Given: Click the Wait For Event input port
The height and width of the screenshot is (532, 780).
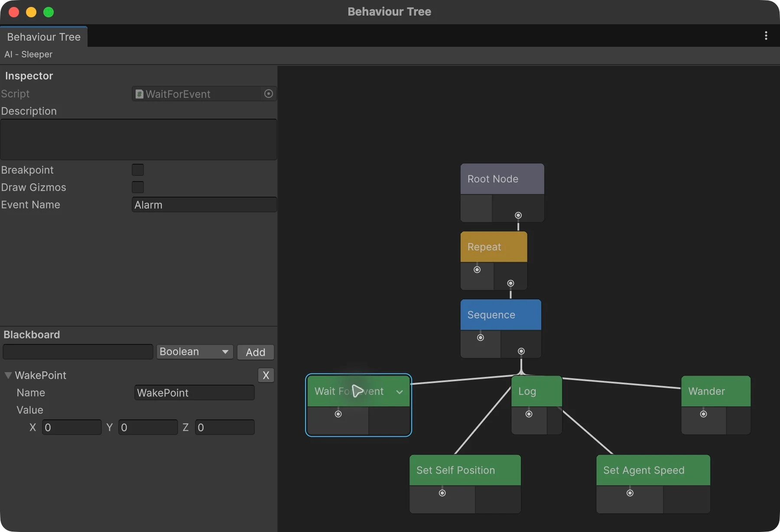Looking at the screenshot, I should point(338,414).
